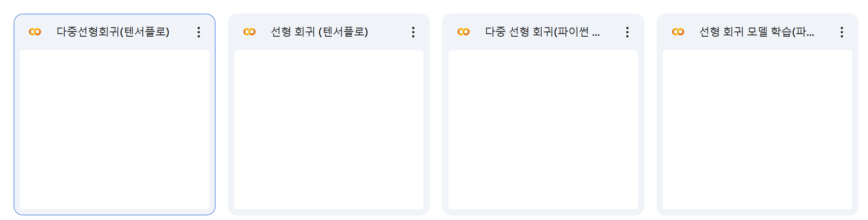Select the highlighted blue-bordered notebook card
Screen dimensions: 868x220
(114, 114)
